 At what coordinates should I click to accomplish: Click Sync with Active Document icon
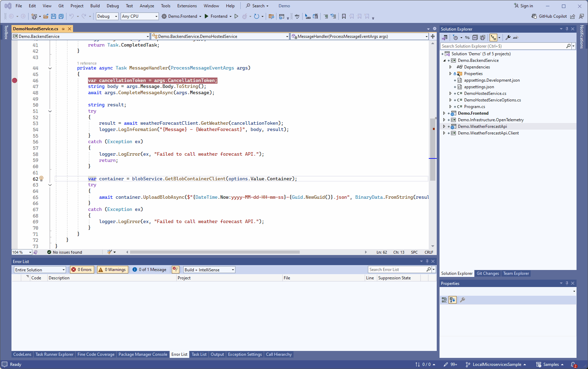pos(467,38)
